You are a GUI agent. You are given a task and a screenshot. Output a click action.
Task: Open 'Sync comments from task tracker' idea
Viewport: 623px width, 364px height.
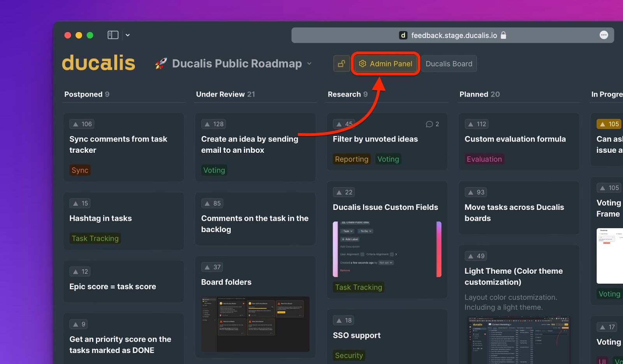(x=118, y=144)
